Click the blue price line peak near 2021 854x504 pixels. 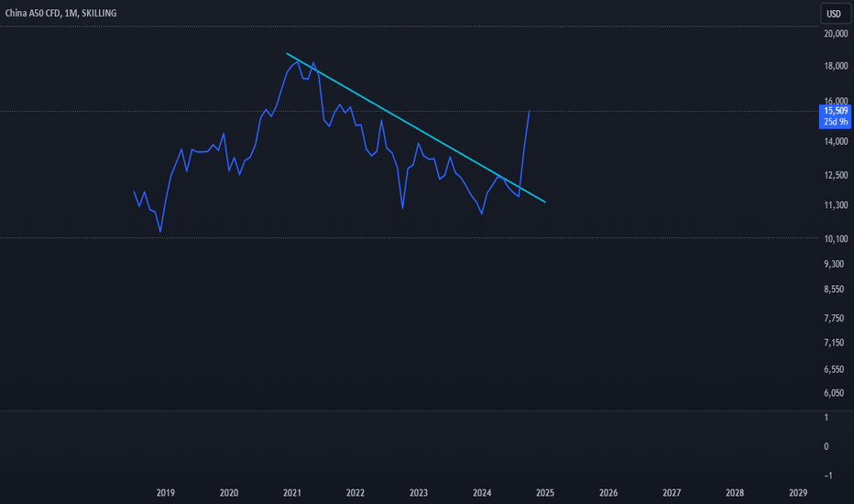[298, 62]
